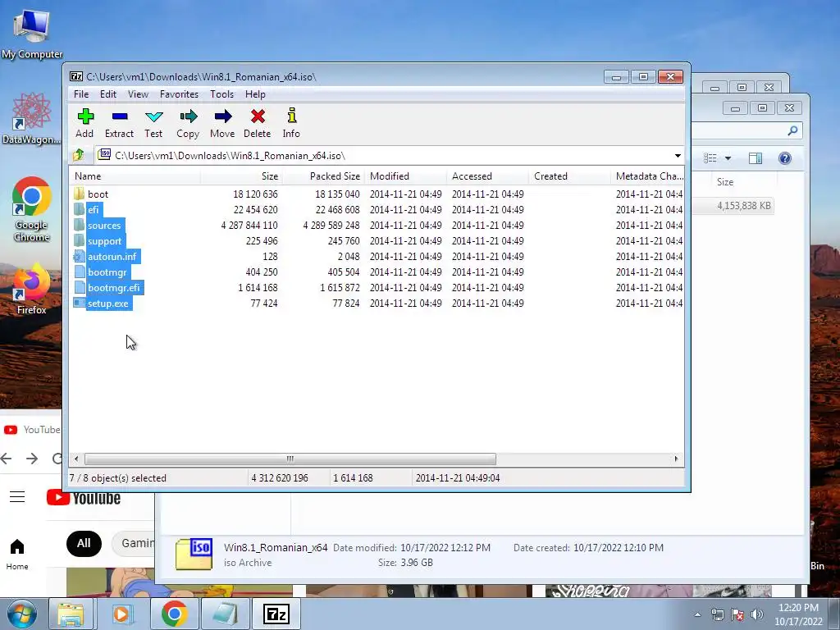Open Windows Media Player taskbar icon
This screenshot has width=840, height=630.
pyautogui.click(x=122, y=614)
